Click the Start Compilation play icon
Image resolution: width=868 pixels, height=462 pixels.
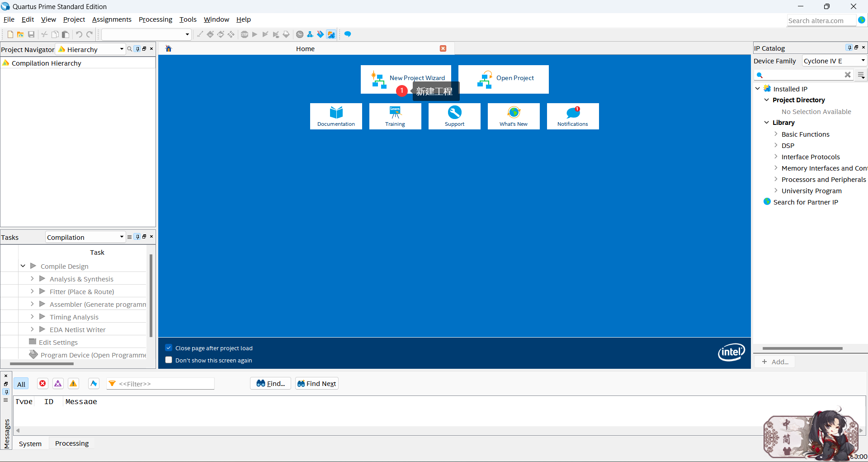[255, 34]
